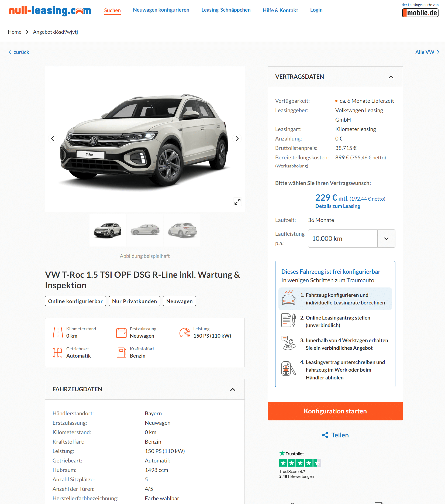Go to Home breadcrumb

click(x=15, y=32)
